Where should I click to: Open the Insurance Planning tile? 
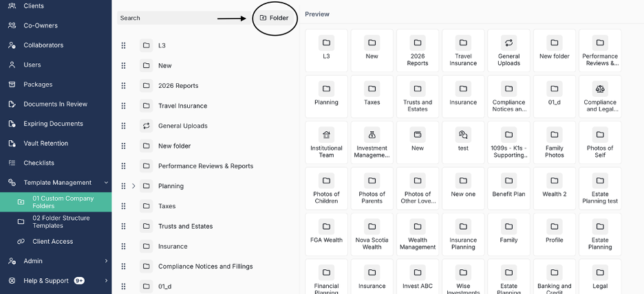pyautogui.click(x=463, y=234)
